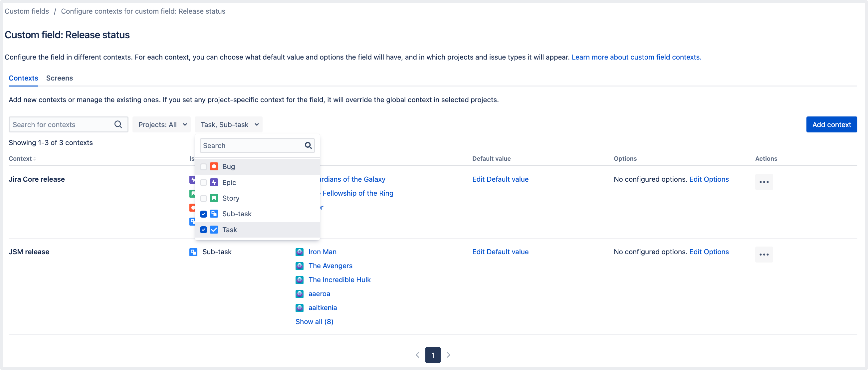
Task: Click Sub-task text in JSM release row
Action: tap(217, 252)
